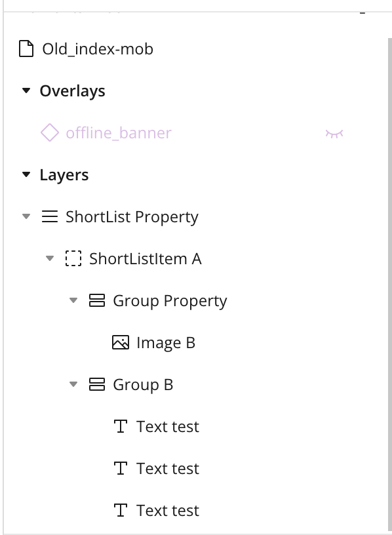
Task: Click the image icon beside Image B
Action: point(121,342)
